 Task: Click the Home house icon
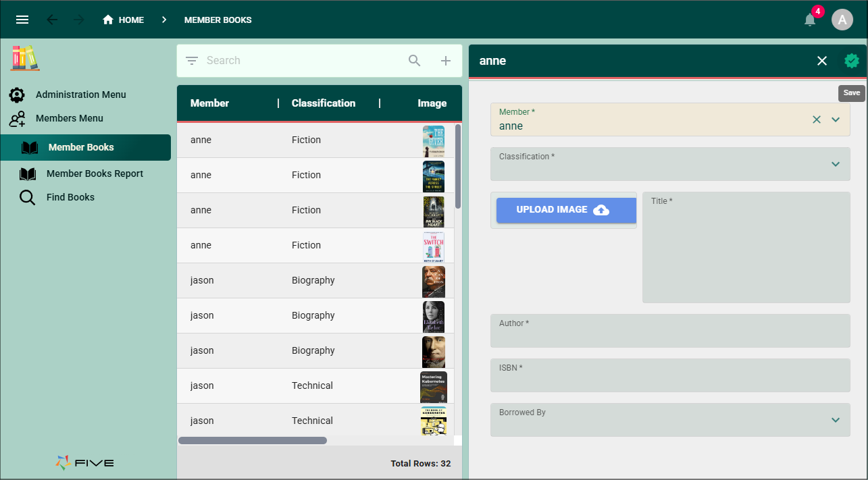[108, 20]
